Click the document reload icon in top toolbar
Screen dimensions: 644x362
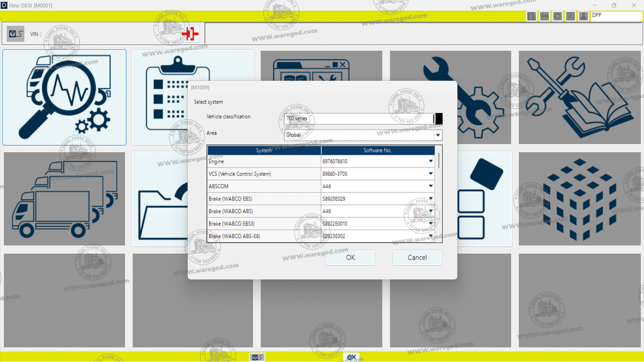[x=531, y=16]
